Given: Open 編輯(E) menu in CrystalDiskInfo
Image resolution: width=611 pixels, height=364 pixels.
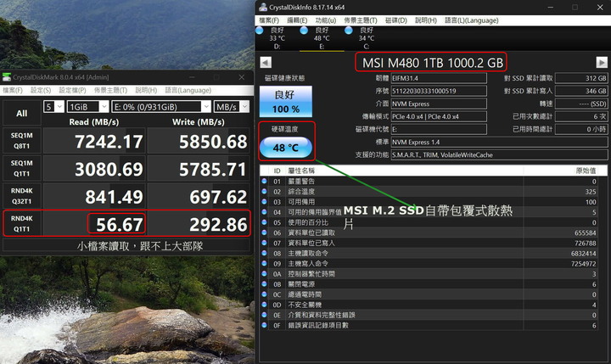Looking at the screenshot, I should pyautogui.click(x=297, y=20).
